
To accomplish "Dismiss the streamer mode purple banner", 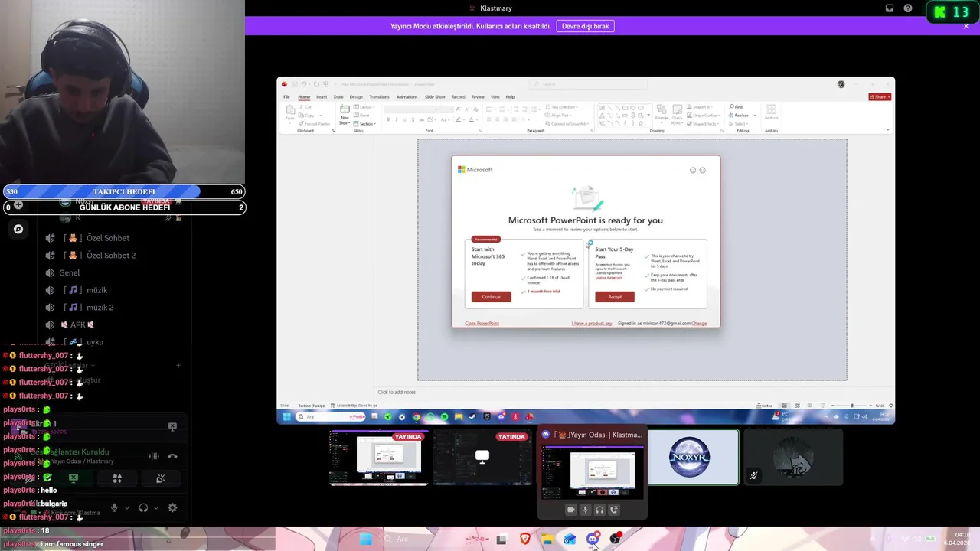I will [x=966, y=26].
